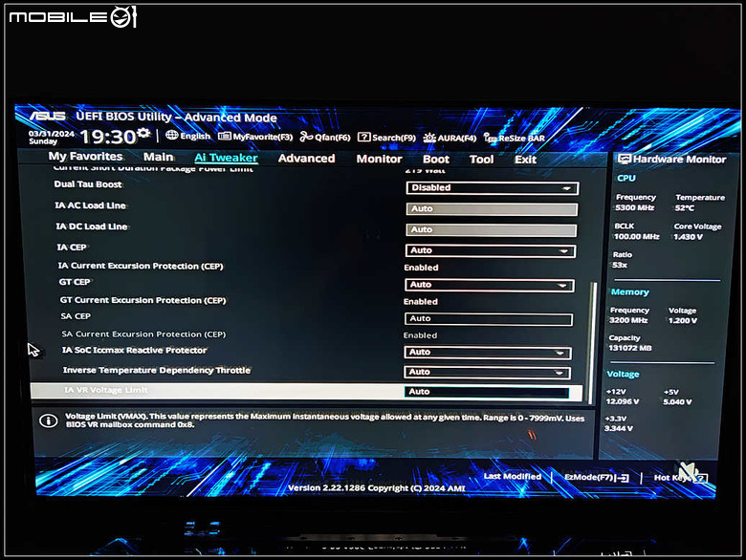
Task: Open the SA CEP Auto field
Action: (489, 318)
